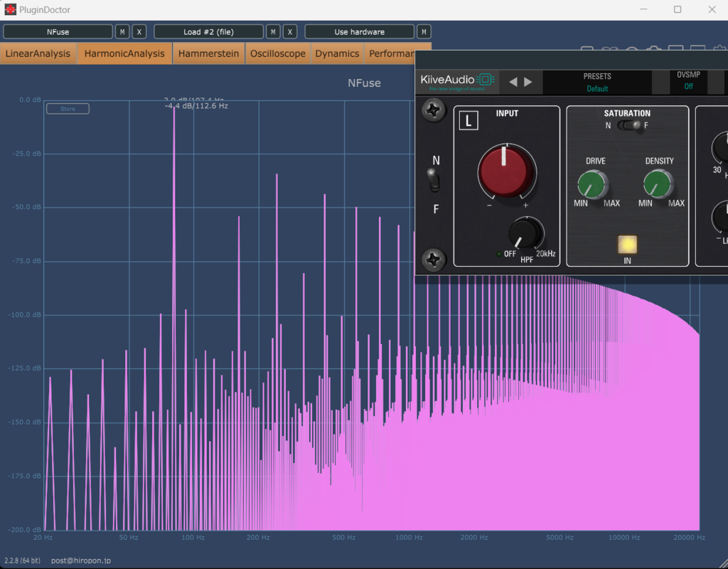This screenshot has width=728, height=569.
Task: Go to previous preset with left arrow
Action: (x=513, y=82)
